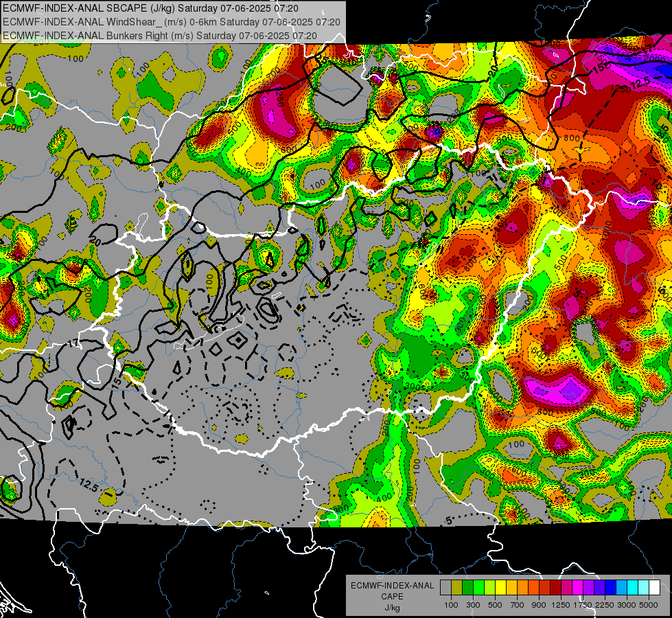Click the WindShear 0-6km title line
Viewport: 672px width, 618px height.
tap(172, 22)
